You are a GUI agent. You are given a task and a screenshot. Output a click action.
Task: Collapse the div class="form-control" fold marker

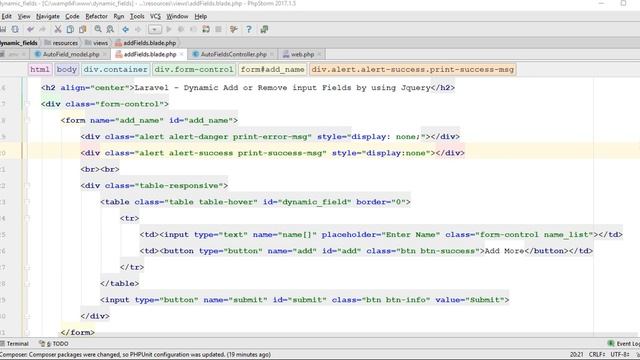pyautogui.click(x=27, y=104)
